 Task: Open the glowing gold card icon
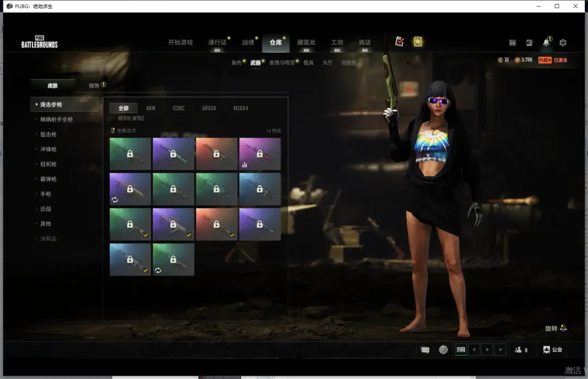pyautogui.click(x=418, y=41)
